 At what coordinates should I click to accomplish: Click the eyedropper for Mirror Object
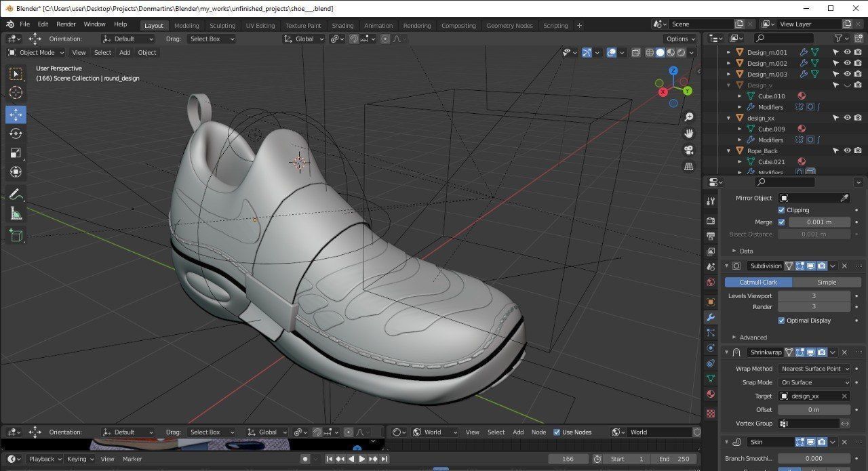(845, 198)
